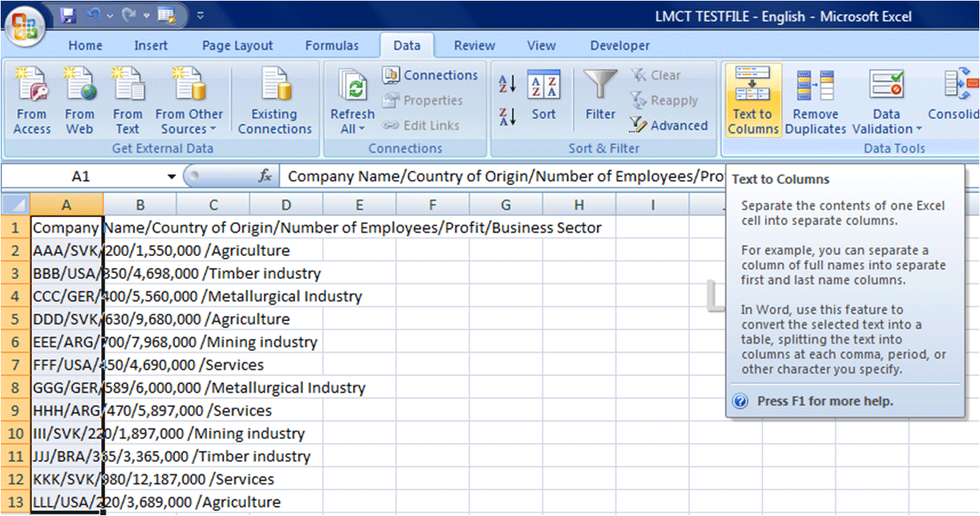Viewport: 980px width, 516px height.
Task: Switch to the Home tab
Action: [x=86, y=45]
